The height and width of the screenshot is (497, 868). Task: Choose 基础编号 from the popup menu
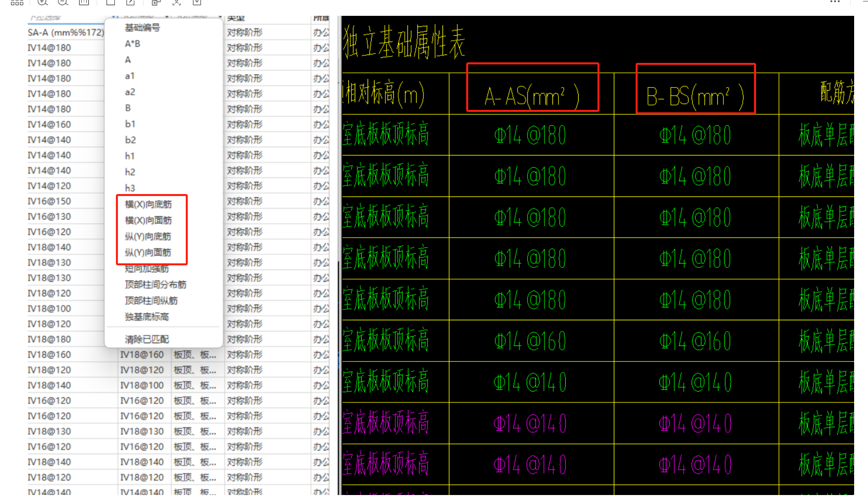142,28
